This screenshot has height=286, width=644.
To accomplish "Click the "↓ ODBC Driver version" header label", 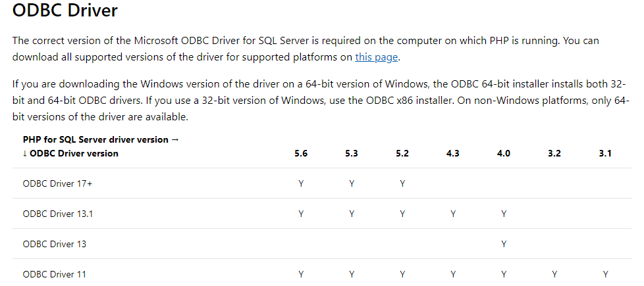I will (x=70, y=153).
